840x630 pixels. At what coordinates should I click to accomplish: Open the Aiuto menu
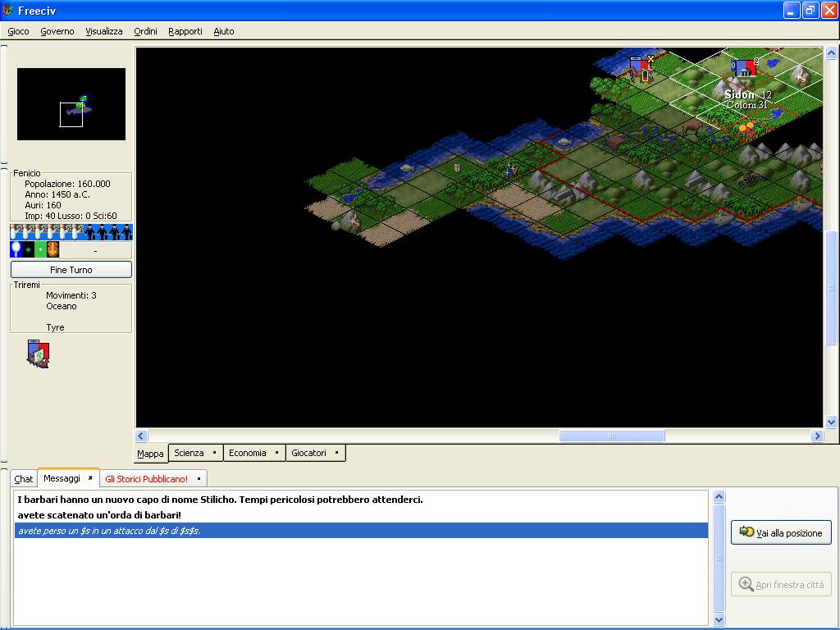(224, 31)
